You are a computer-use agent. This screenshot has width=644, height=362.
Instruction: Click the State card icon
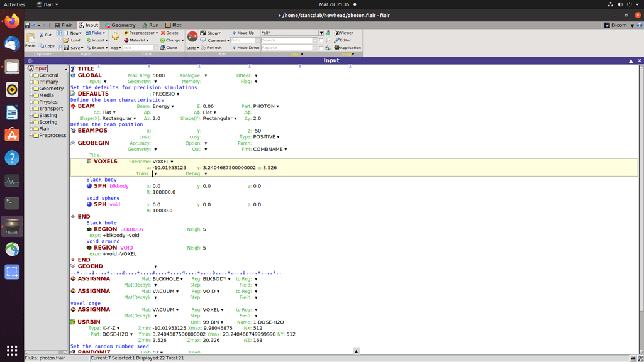point(192,36)
